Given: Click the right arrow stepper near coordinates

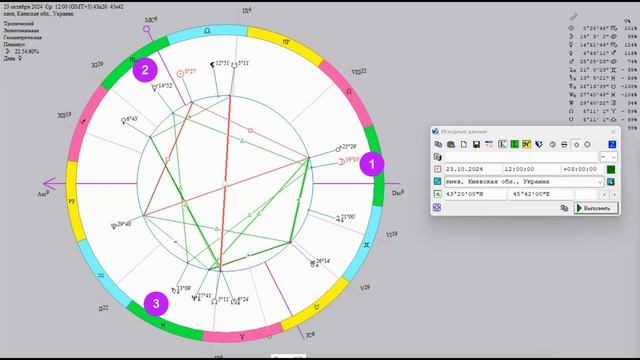Looking at the screenshot, I should coord(614,195).
